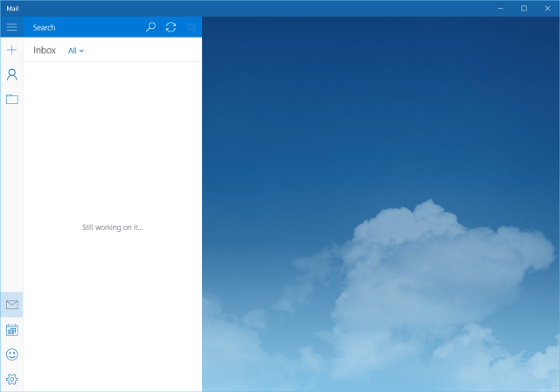This screenshot has width=560, height=392.
Task: Expand the hamburger navigation menu
Action: click(11, 27)
